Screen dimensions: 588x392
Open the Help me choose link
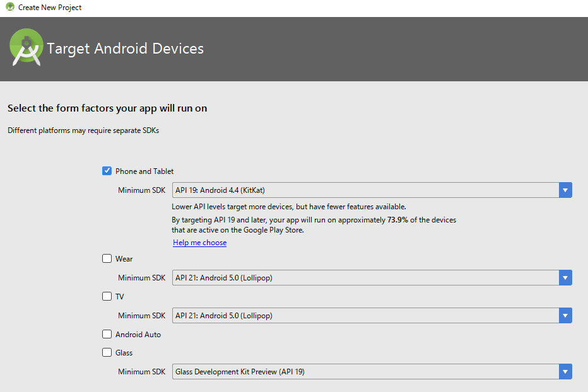pos(199,243)
